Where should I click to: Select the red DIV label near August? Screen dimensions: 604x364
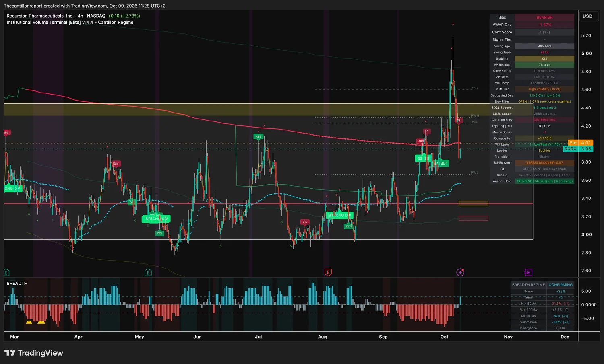(305, 222)
